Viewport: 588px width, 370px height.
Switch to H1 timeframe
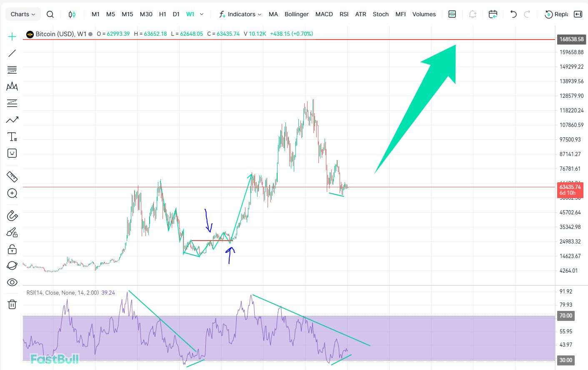click(x=163, y=14)
